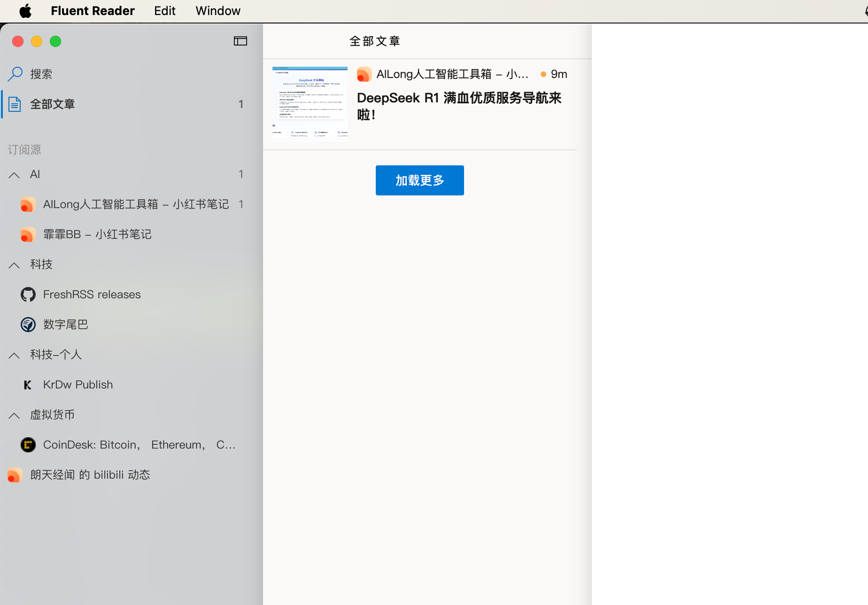Collapse the 科技 feed group
The image size is (868, 605).
14,265
